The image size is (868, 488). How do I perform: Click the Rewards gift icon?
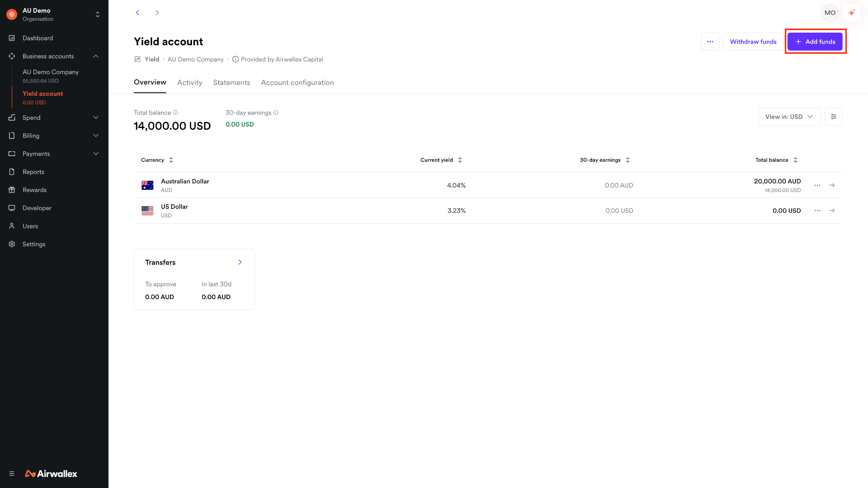click(12, 190)
